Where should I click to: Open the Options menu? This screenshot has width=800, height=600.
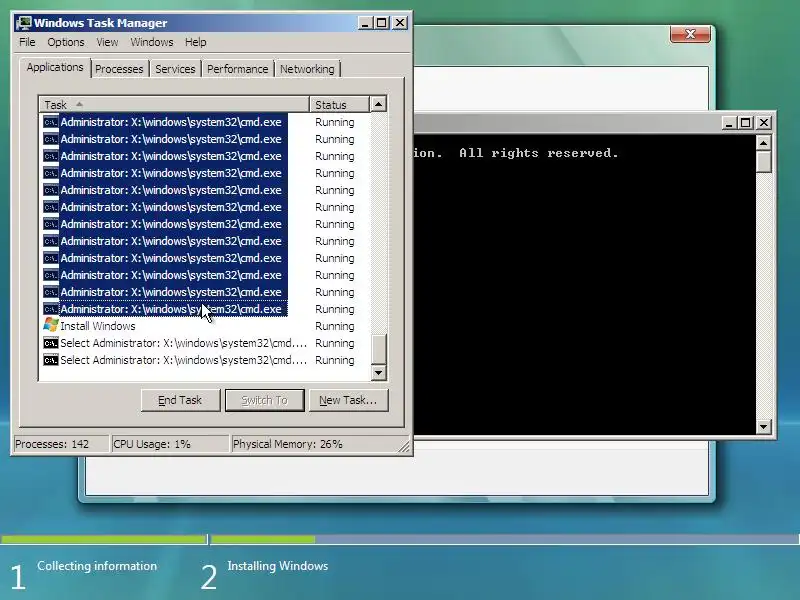point(66,42)
